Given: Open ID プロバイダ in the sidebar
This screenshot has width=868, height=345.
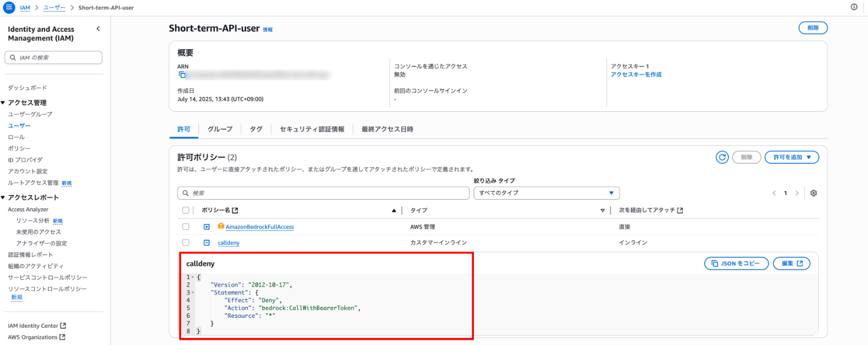Looking at the screenshot, I should point(25,160).
